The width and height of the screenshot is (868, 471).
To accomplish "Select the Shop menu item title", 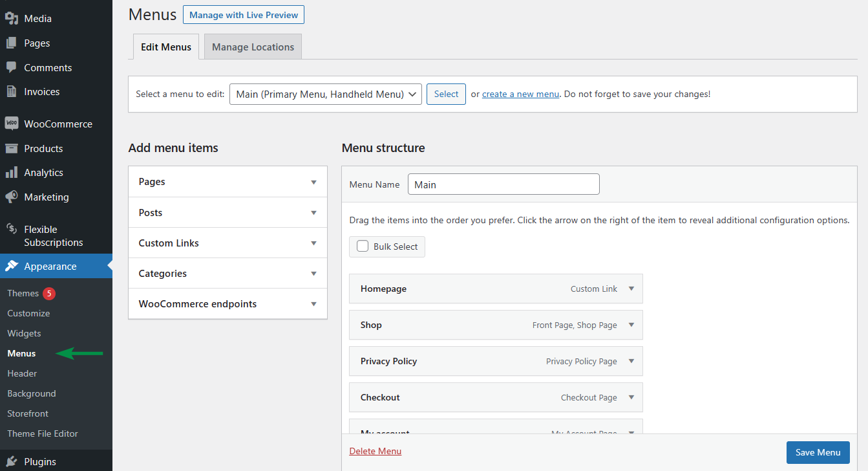I will 371,325.
